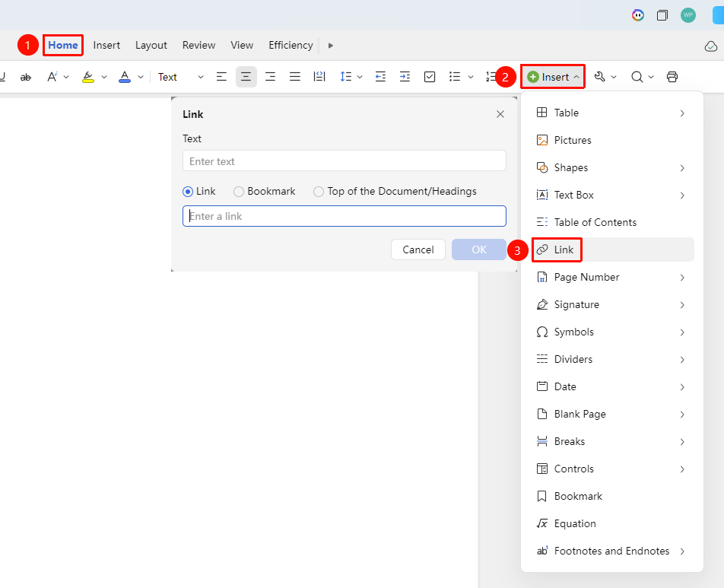
Task: Go to the View tab
Action: [242, 46]
